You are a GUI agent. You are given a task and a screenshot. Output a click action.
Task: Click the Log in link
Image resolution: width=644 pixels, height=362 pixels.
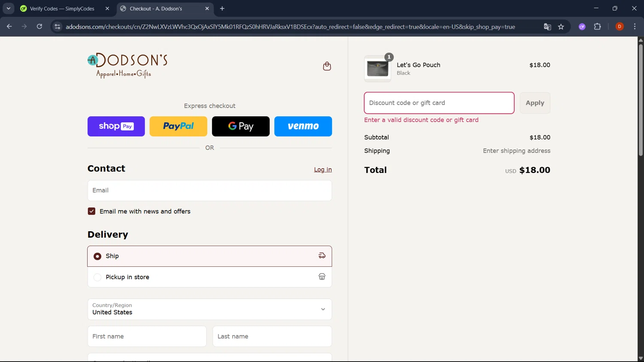323,169
